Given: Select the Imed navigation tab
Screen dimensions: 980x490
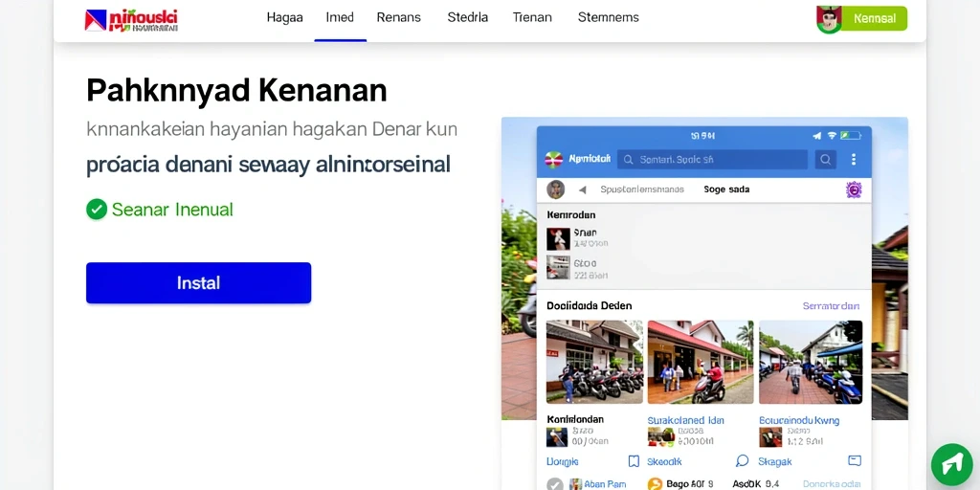Looking at the screenshot, I should coord(340,17).
